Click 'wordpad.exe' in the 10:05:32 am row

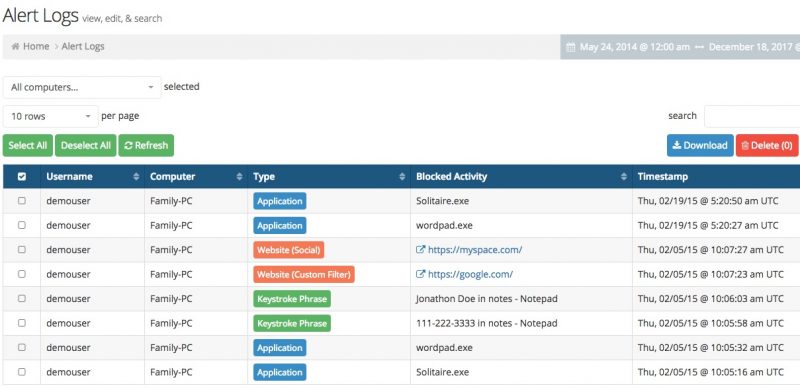pos(444,348)
